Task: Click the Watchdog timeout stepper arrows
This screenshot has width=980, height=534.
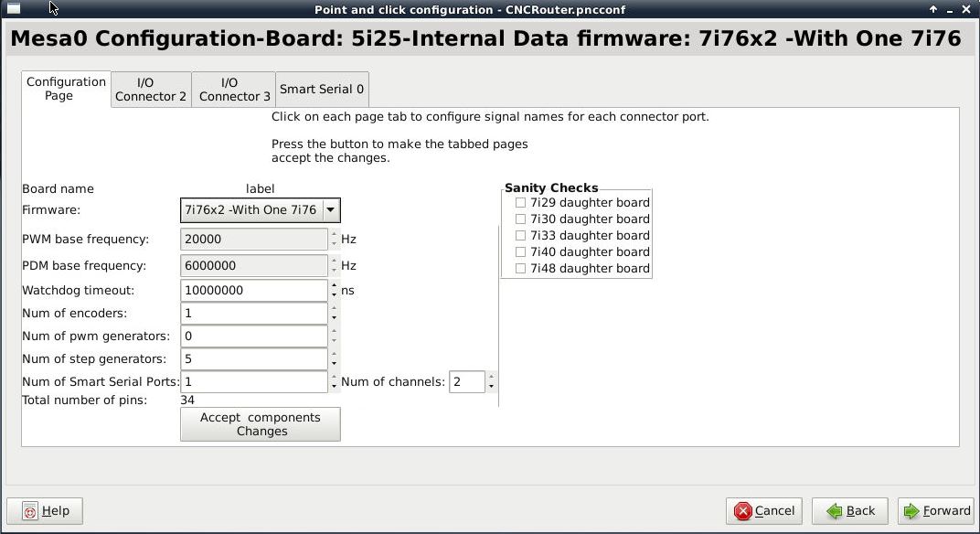Action: (x=334, y=290)
